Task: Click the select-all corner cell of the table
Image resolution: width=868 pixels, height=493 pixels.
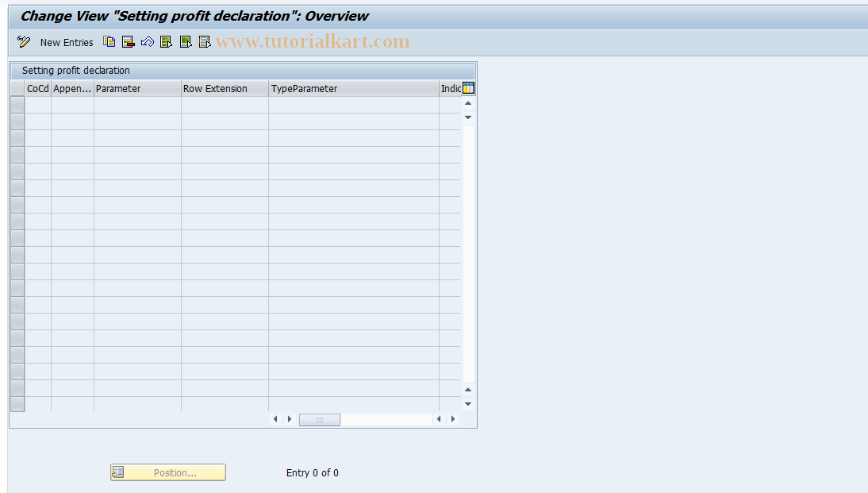Action: pos(17,89)
